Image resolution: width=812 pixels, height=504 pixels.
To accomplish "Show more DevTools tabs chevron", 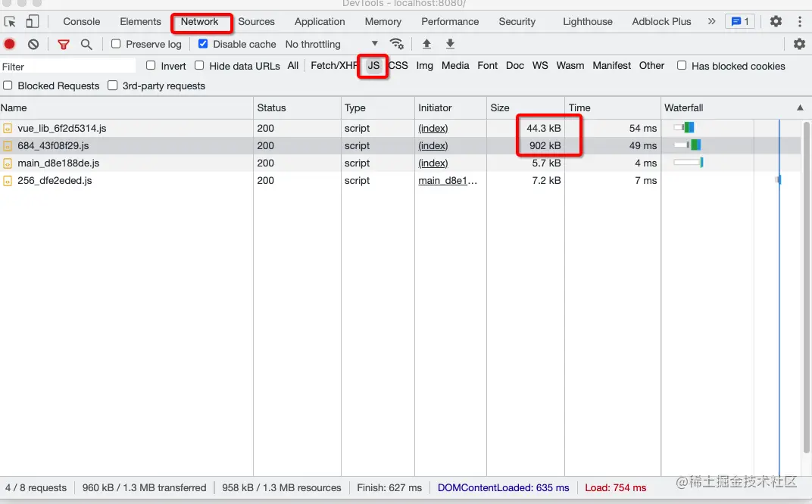I will [711, 21].
